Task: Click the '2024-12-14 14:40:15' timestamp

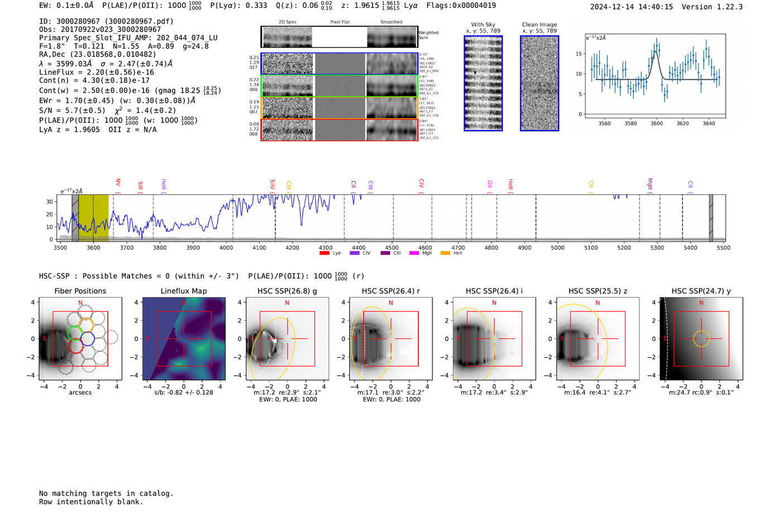Action: tap(632, 7)
